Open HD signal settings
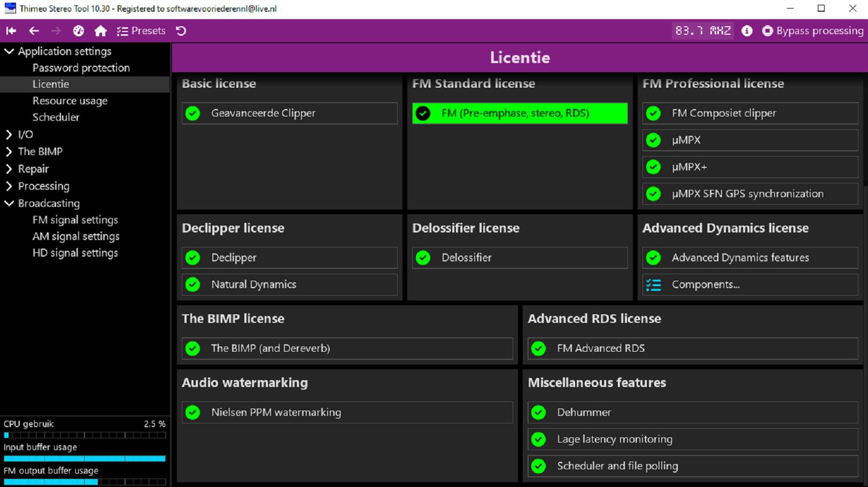 click(75, 253)
